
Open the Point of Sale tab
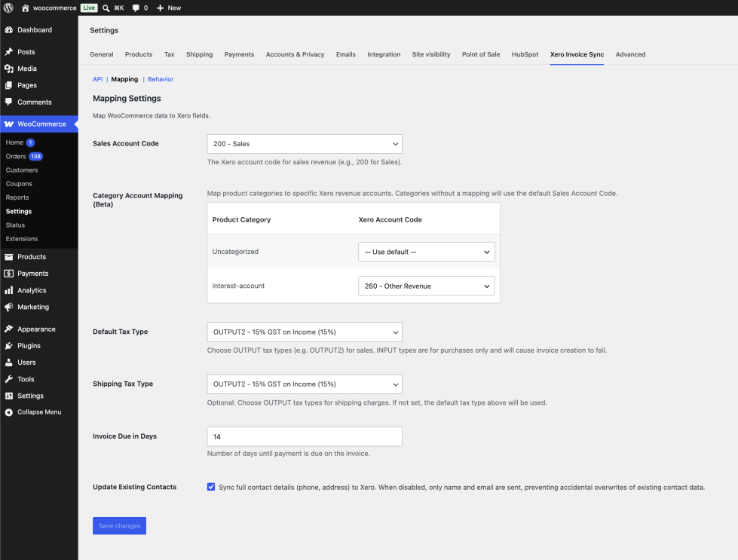pos(481,54)
